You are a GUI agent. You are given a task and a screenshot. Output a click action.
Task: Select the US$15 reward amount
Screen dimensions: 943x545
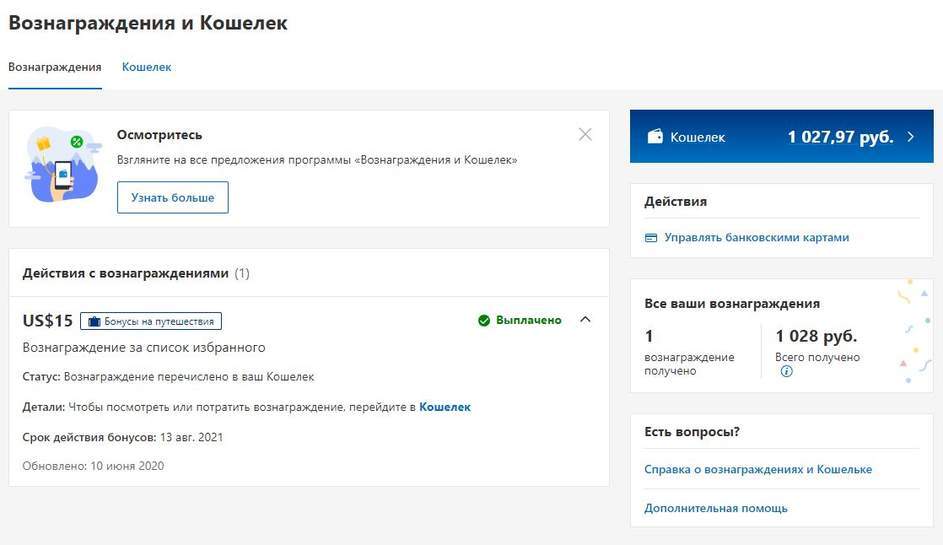48,321
